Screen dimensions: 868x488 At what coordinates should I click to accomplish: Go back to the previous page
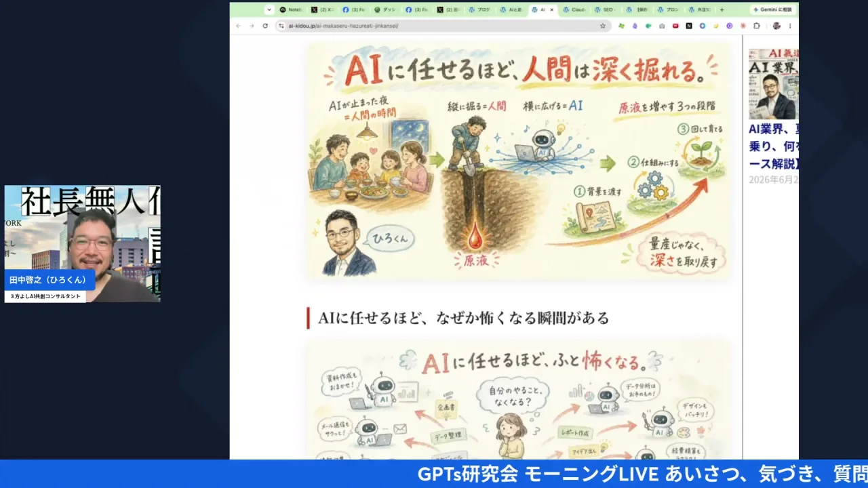[x=238, y=26]
